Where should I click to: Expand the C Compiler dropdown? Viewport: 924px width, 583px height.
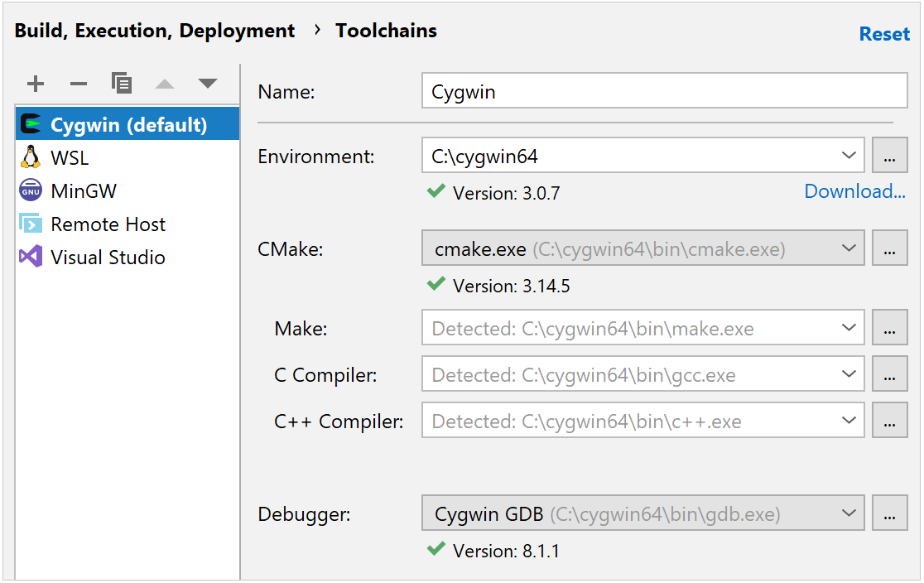pos(848,374)
